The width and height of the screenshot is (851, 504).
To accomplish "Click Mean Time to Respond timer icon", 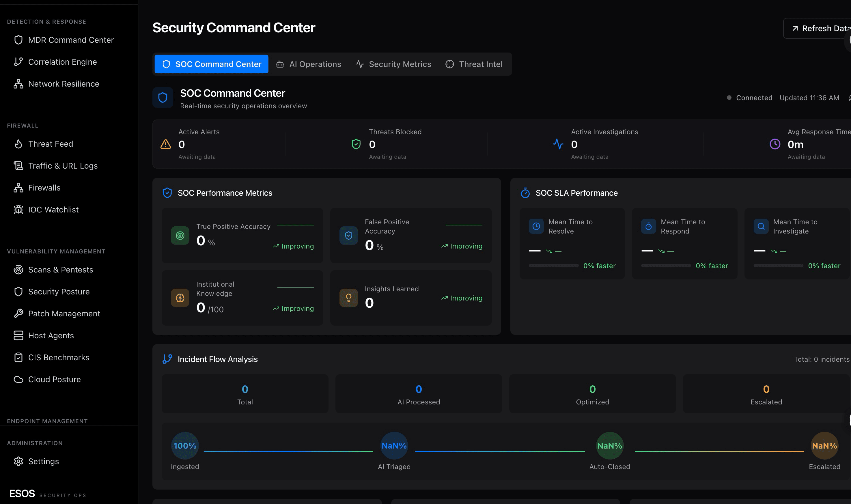I will click(649, 226).
